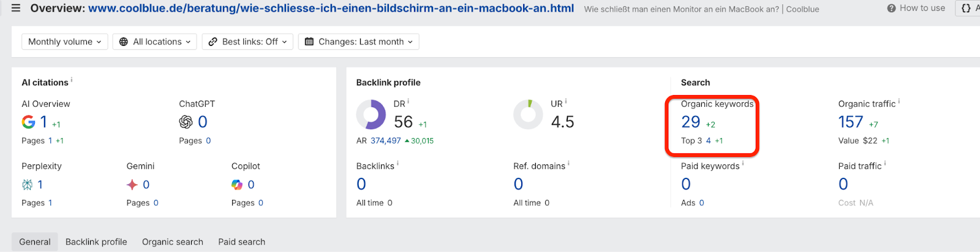Click info icon beside Ref. domains
Image resolution: width=980 pixels, height=252 pixels.
568,164
